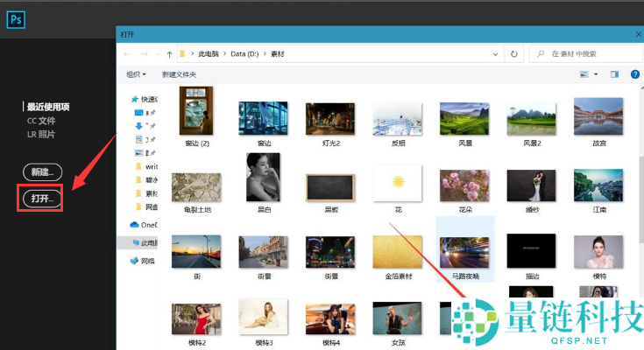644x350 pixels.
Task: Click 此电脑 in the address path
Action: pos(209,54)
